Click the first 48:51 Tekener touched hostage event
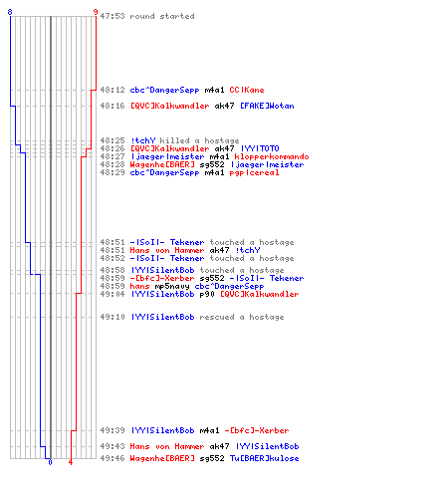448x498 pixels. click(x=197, y=242)
